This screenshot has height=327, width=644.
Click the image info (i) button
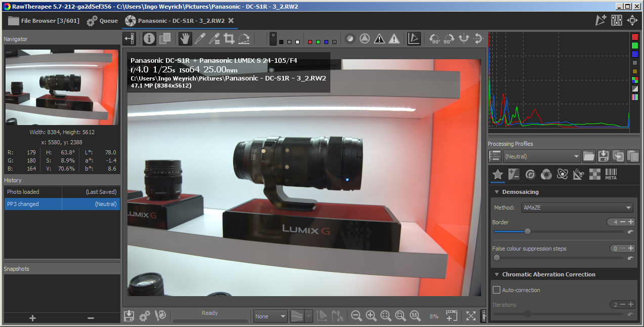click(149, 38)
